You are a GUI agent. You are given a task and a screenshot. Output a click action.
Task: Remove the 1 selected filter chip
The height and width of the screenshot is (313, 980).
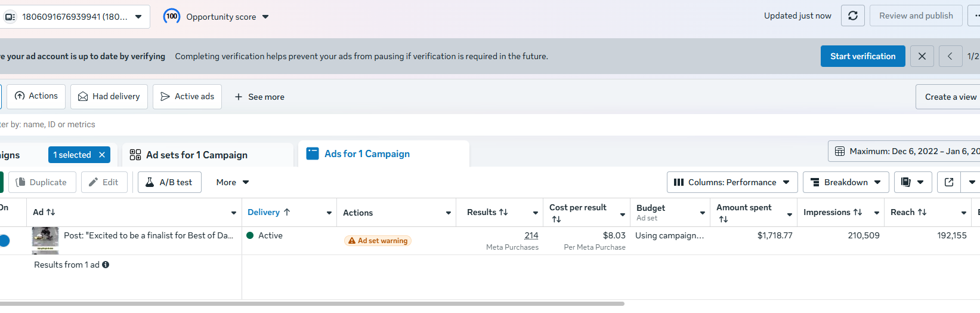[x=102, y=155]
